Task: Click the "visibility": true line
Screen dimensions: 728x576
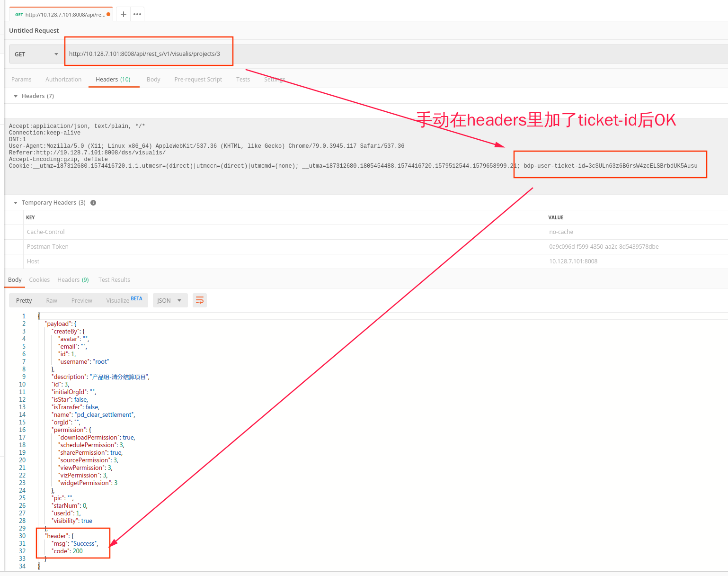Action: coord(72,521)
